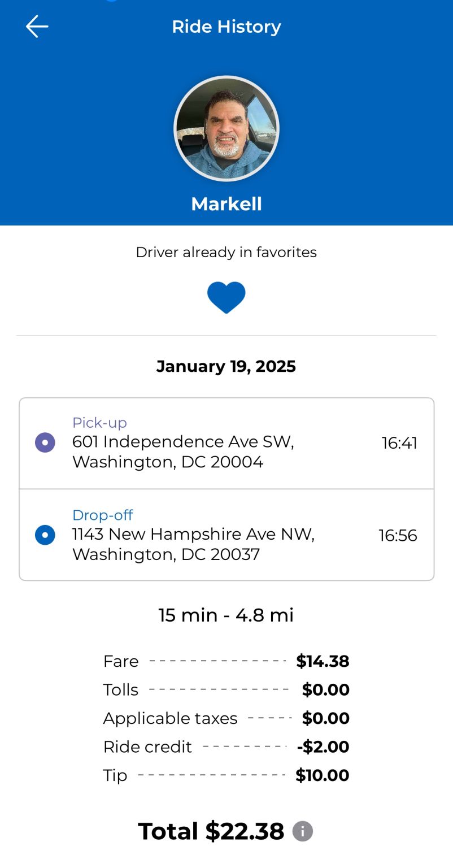Tap the Ride History header title
The width and height of the screenshot is (453, 868).
click(x=226, y=27)
